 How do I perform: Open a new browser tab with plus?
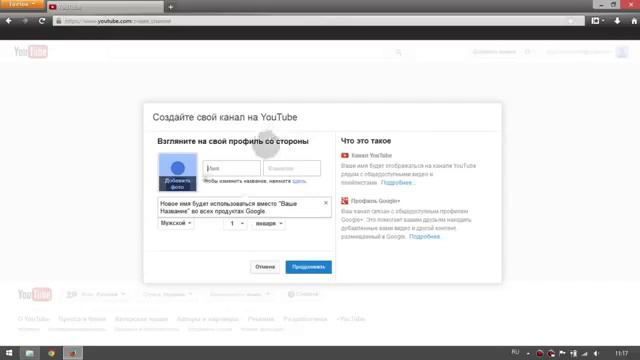click(x=171, y=7)
